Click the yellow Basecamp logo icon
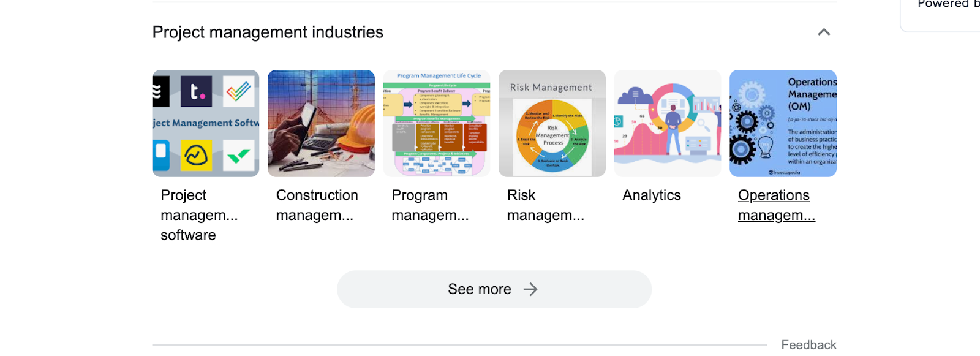The height and width of the screenshot is (356, 980). 196,156
